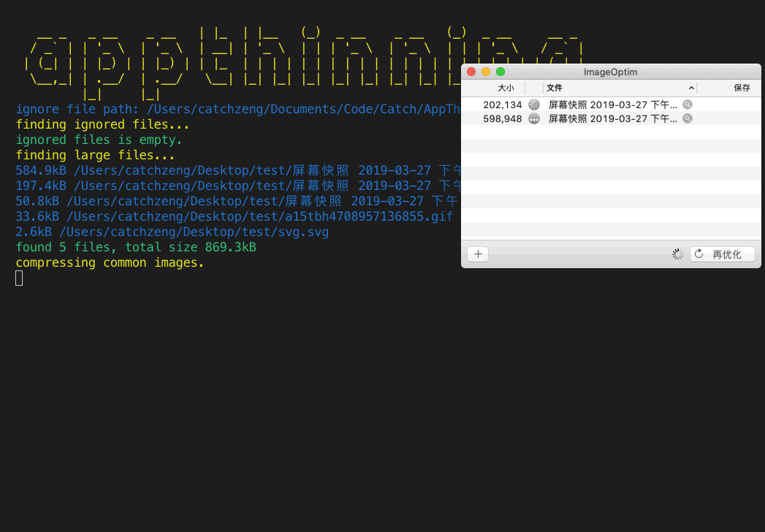765x532 pixels.
Task: Click the 'compressing common images.' terminal line
Action: pyautogui.click(x=110, y=262)
